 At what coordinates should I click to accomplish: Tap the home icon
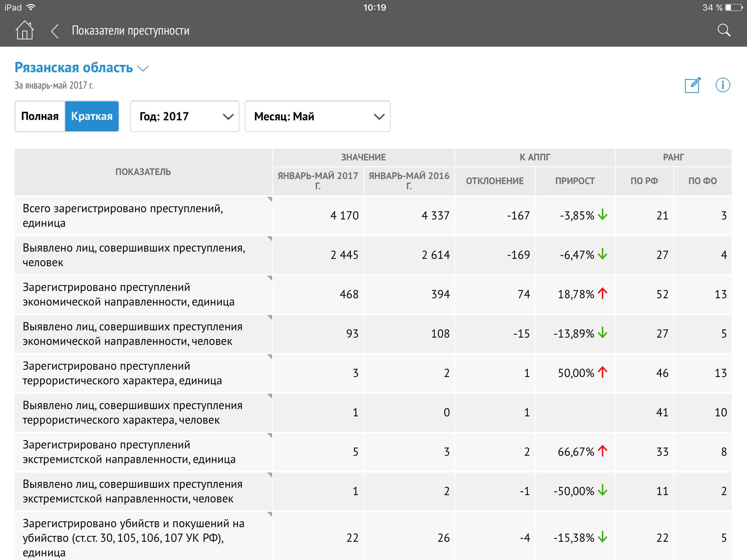(x=25, y=30)
